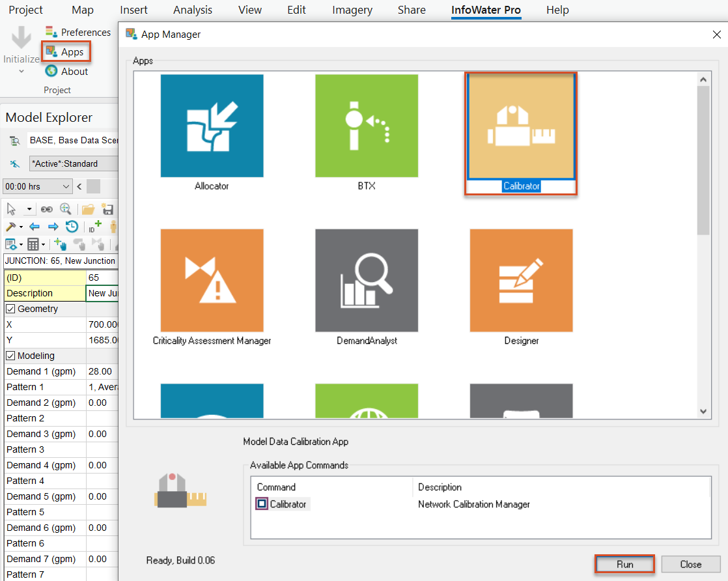This screenshot has width=728, height=581.
Task: Click the Apps list scrollbar thumb
Action: point(703,161)
